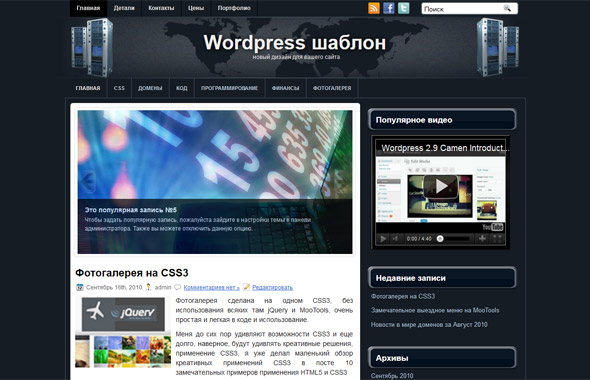This screenshot has width=590, height=380.
Task: Open the Twitter icon link
Action: 404,8
